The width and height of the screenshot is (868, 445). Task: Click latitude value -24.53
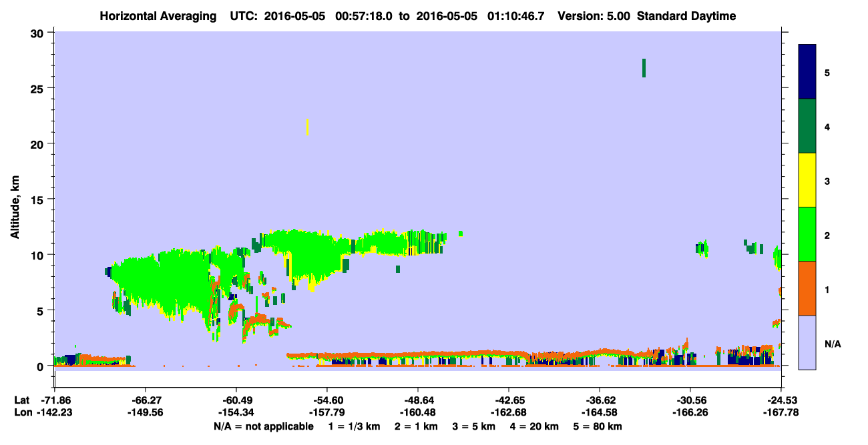coord(781,400)
